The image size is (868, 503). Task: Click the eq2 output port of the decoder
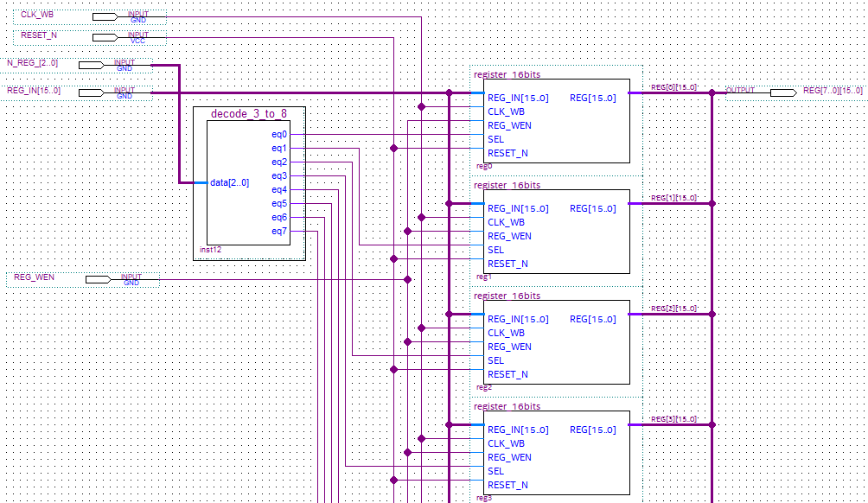(x=279, y=162)
